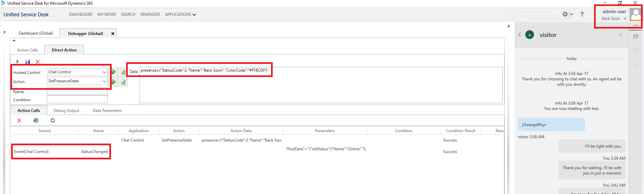Click greyed chat reply icon in right sidebar
This screenshot has height=194, width=644.
[636, 50]
